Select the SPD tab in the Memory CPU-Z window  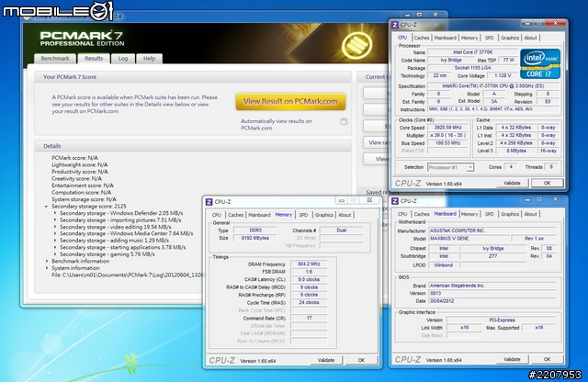tap(303, 215)
